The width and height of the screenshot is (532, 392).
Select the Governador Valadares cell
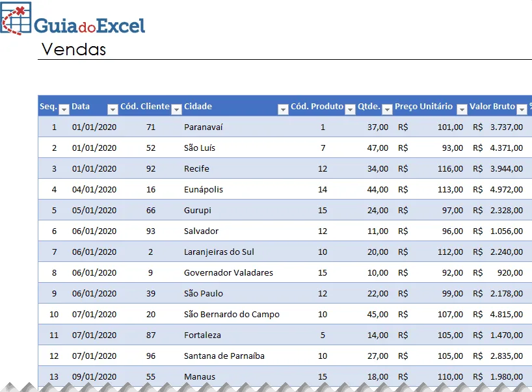(x=235, y=272)
